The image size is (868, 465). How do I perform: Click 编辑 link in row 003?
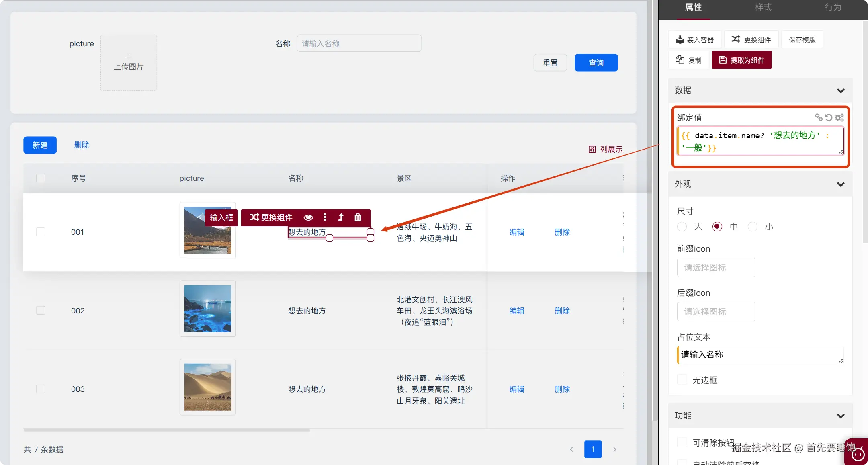[517, 389]
